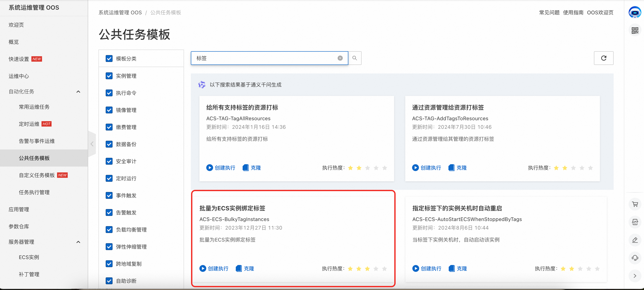Open the headset support icon
This screenshot has width=644, height=290.
pos(635,258)
